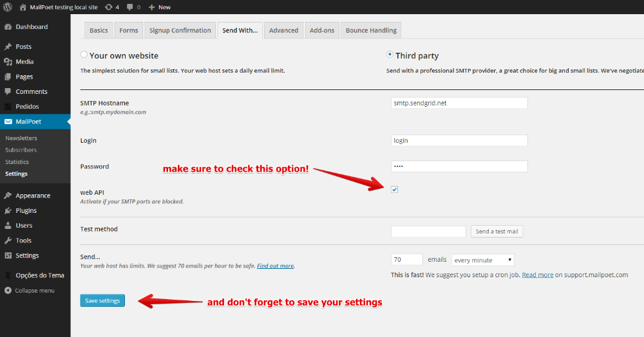Open the comments bubble icon in the admin bar
644x337 pixels.
click(x=130, y=7)
